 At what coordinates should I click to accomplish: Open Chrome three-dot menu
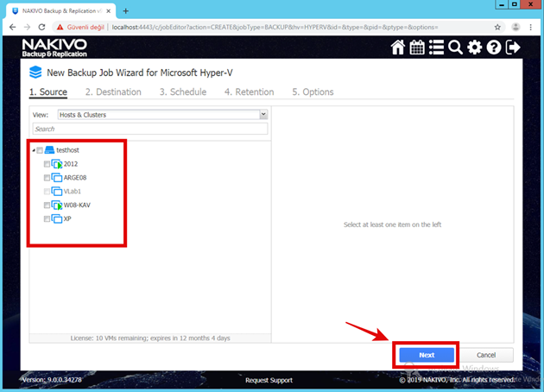pos(530,27)
